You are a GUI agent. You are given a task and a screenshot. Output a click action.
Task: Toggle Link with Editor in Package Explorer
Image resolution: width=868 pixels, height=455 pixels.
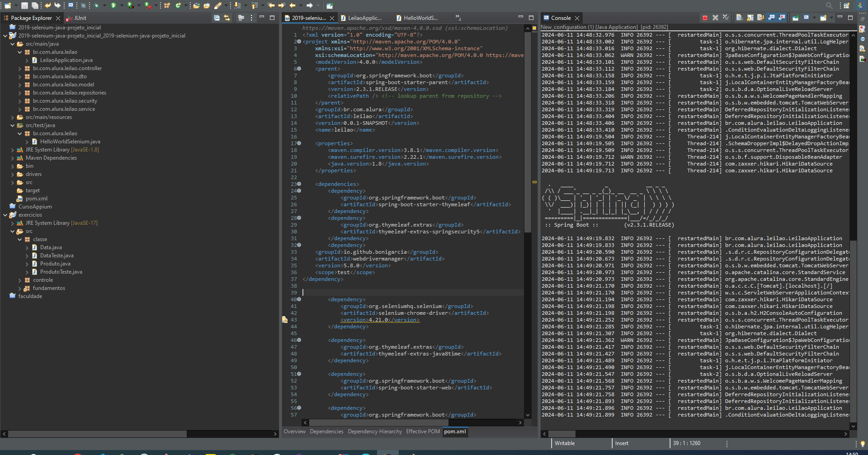tap(227, 18)
